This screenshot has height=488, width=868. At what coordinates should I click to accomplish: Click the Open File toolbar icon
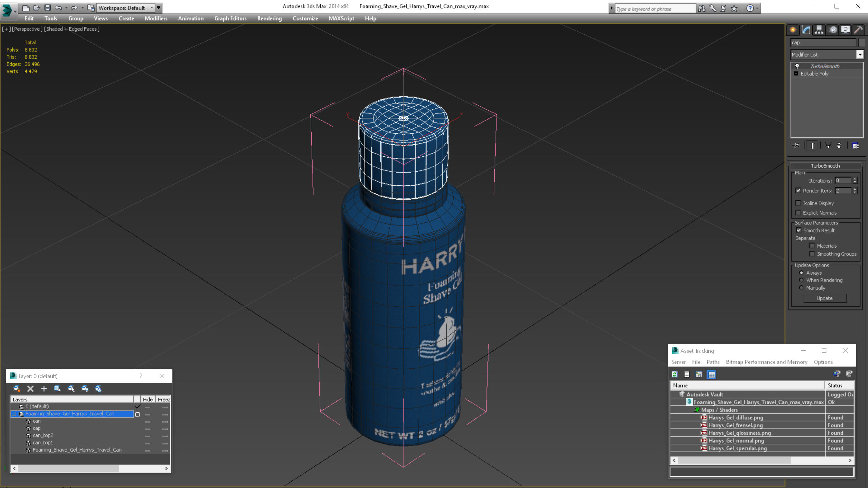point(36,8)
